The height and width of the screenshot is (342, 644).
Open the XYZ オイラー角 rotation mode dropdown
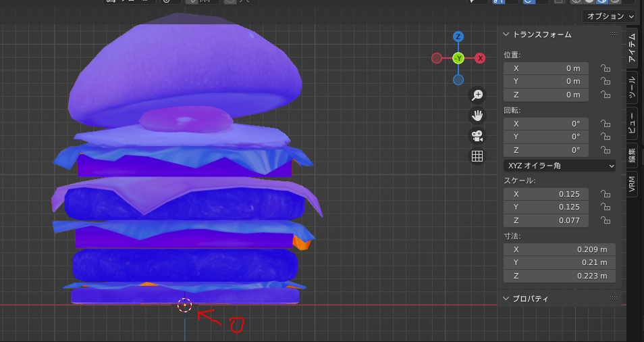pyautogui.click(x=560, y=166)
